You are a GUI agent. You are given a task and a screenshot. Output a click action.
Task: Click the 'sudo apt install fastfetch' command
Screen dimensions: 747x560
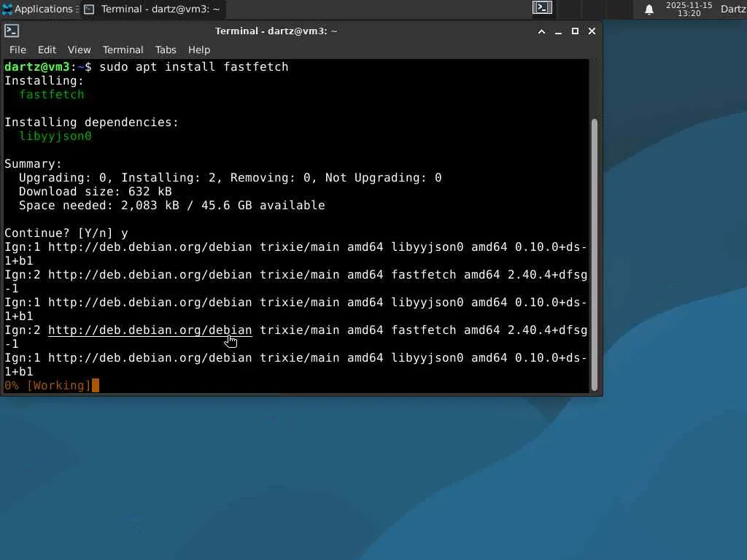194,66
